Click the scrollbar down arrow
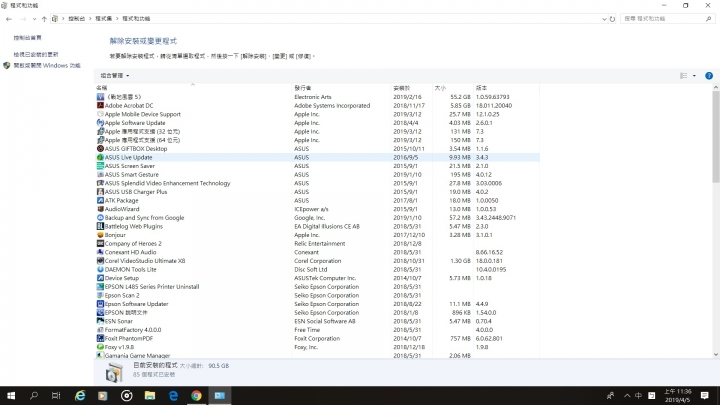Viewport: 720px width, 405px height. click(x=716, y=354)
